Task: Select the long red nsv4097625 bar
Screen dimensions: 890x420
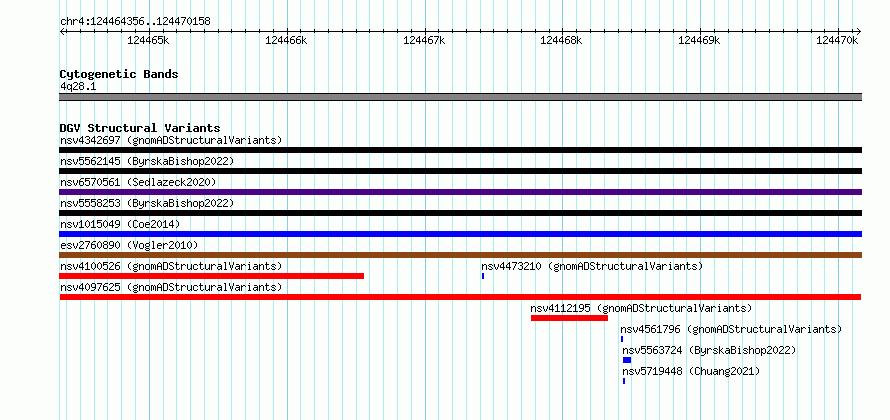Action: (x=460, y=297)
